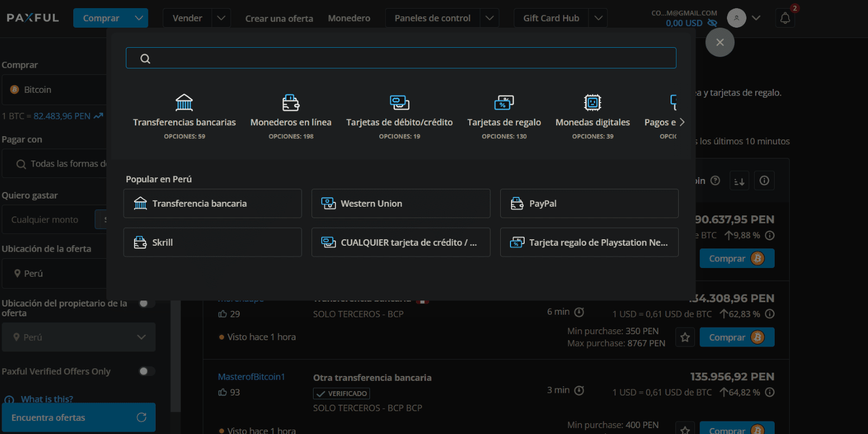Click Comprar for 90.637,95 PEN offer
868x434 pixels.
click(x=737, y=258)
